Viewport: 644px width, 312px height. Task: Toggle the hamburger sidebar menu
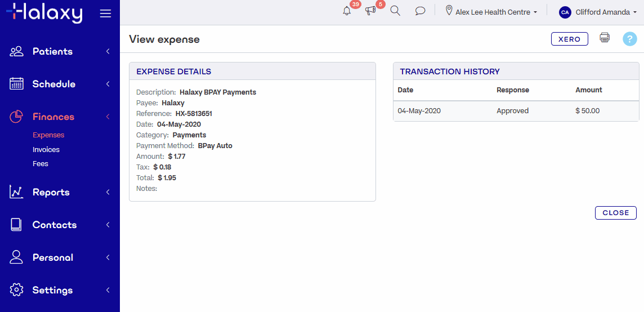[106, 14]
